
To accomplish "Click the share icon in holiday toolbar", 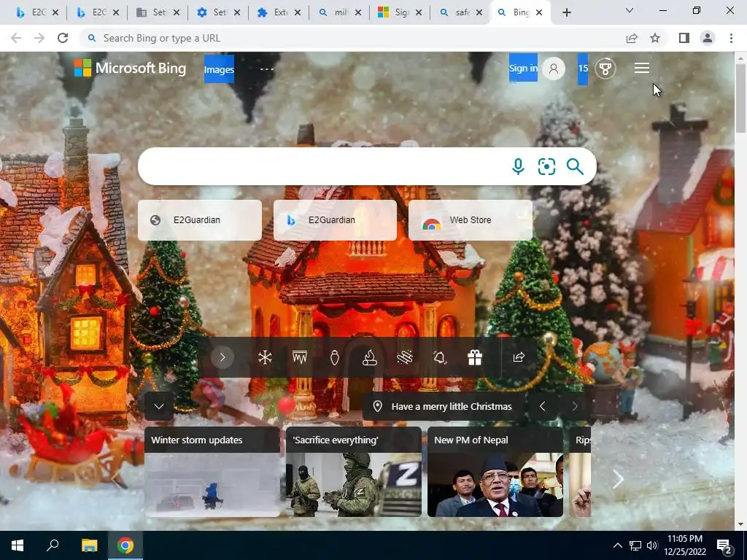I will pos(519,357).
